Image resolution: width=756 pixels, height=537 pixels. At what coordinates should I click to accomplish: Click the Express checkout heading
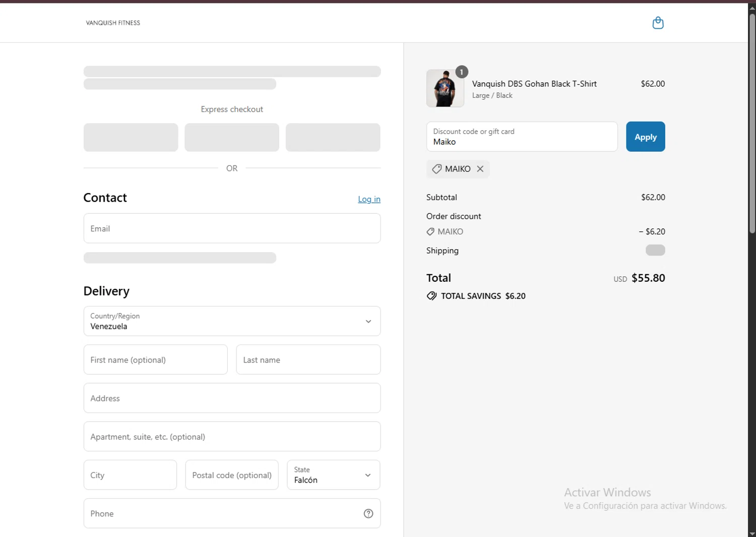point(232,109)
